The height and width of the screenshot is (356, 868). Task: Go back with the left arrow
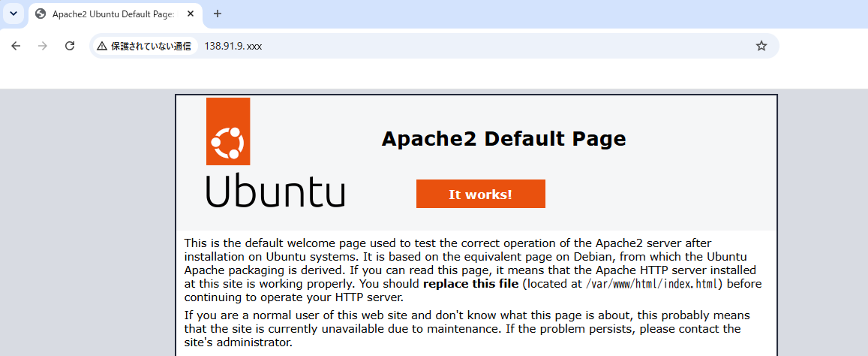point(16,46)
